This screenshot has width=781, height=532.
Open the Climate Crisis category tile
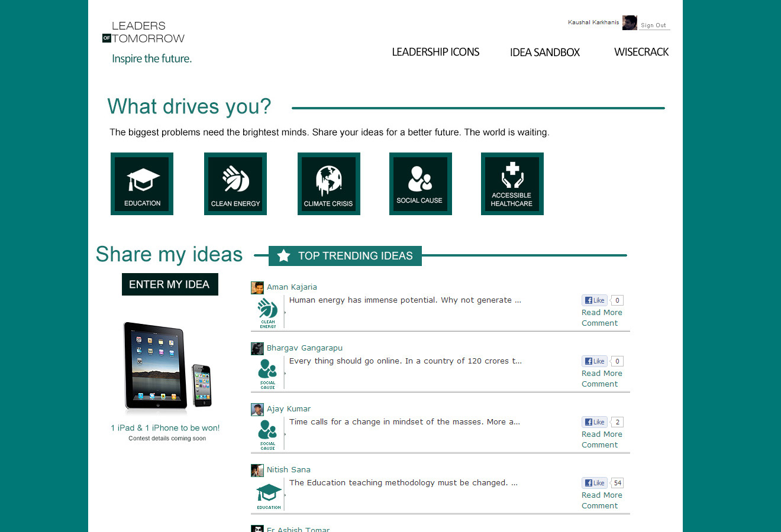tap(329, 184)
